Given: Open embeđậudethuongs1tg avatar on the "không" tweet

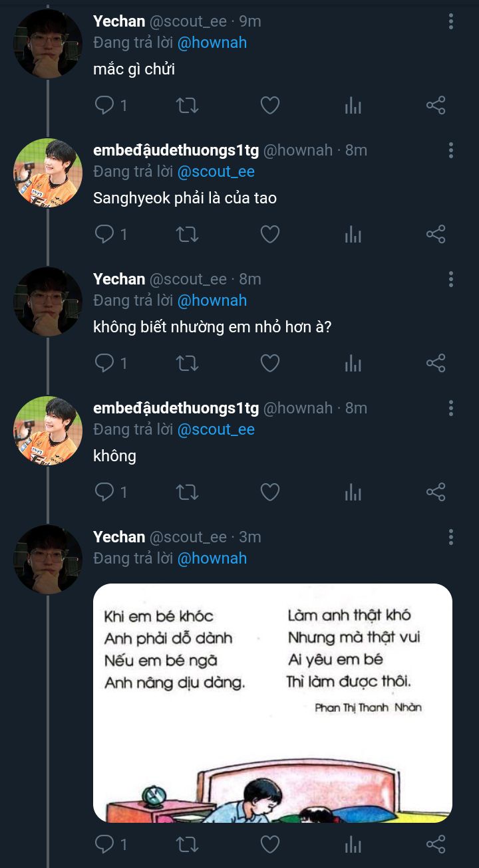Looking at the screenshot, I should click(x=48, y=431).
